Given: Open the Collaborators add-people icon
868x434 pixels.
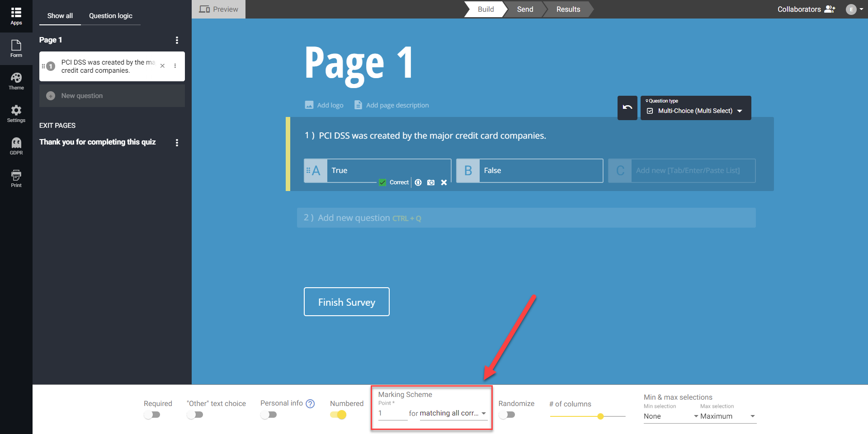Looking at the screenshot, I should [830, 9].
